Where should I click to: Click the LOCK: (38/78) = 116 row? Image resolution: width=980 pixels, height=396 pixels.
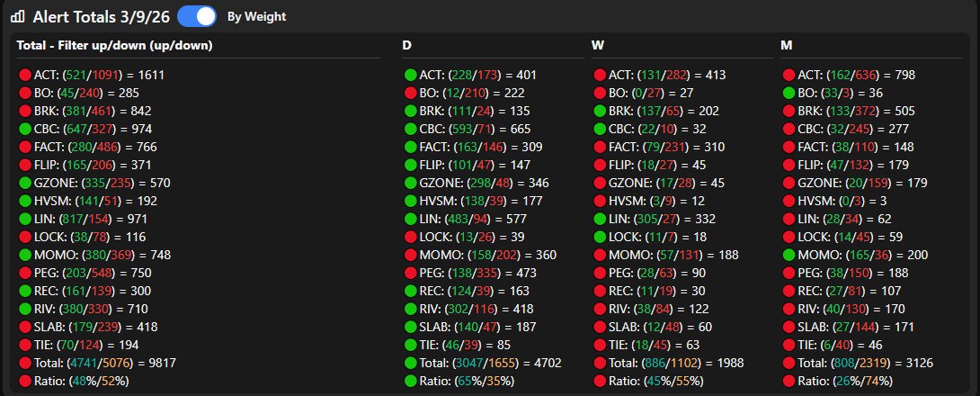[83, 237]
